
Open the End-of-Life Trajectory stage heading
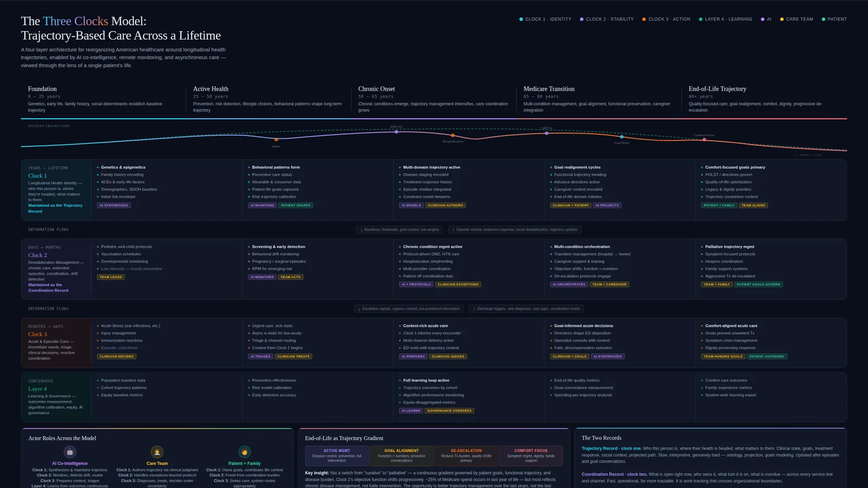[x=717, y=89]
